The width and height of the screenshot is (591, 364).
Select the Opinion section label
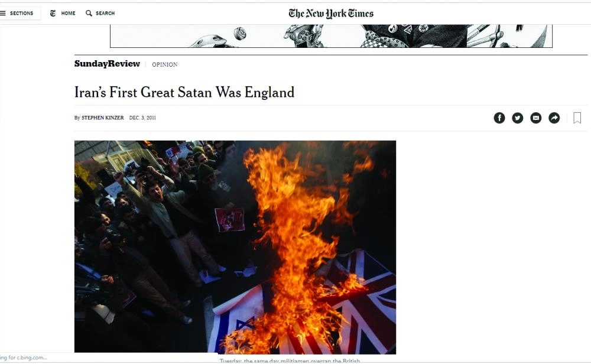click(165, 64)
